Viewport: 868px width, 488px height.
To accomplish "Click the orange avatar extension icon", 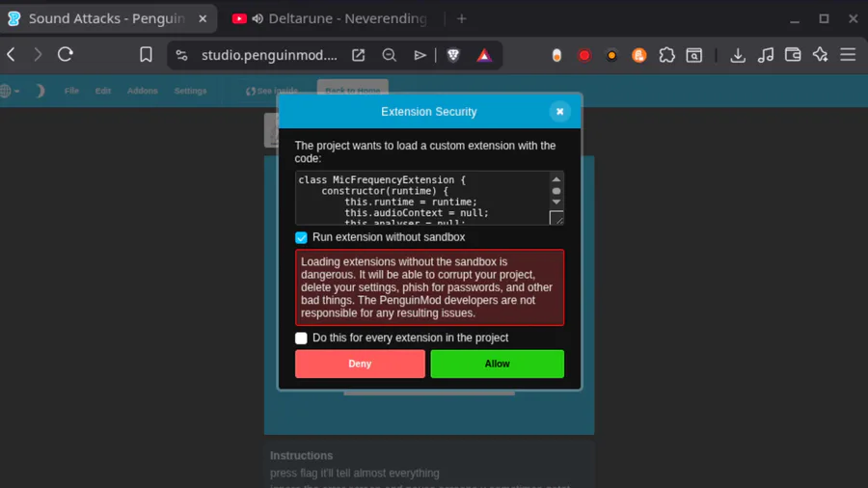I will tap(638, 55).
